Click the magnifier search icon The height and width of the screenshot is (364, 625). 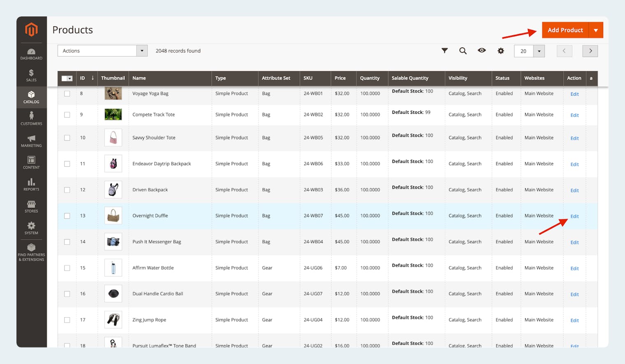click(463, 51)
